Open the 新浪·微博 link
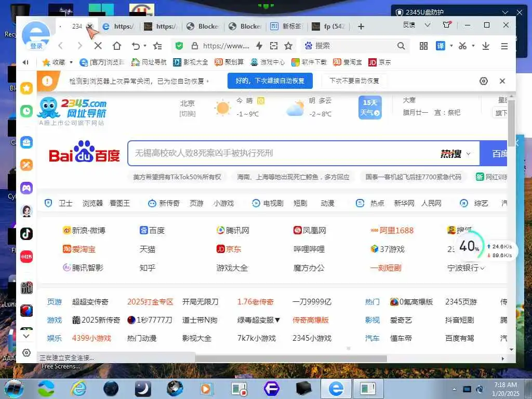This screenshot has height=399, width=532. click(84, 230)
